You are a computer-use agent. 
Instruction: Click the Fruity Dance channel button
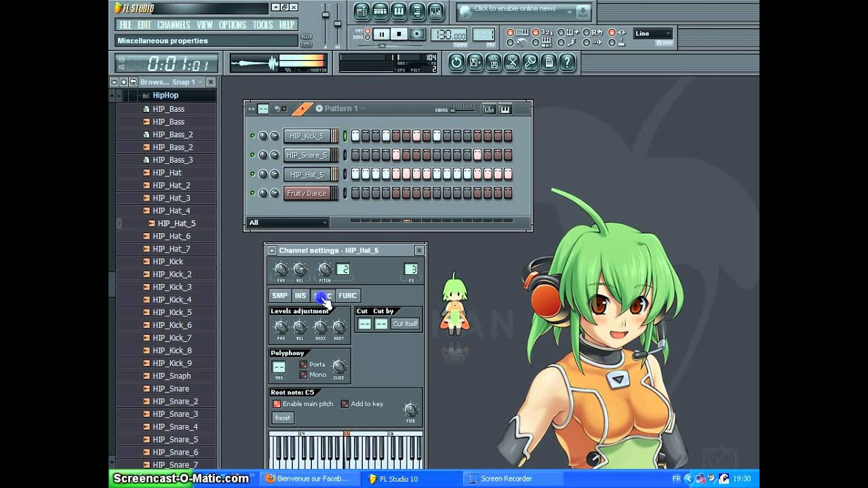pos(307,193)
